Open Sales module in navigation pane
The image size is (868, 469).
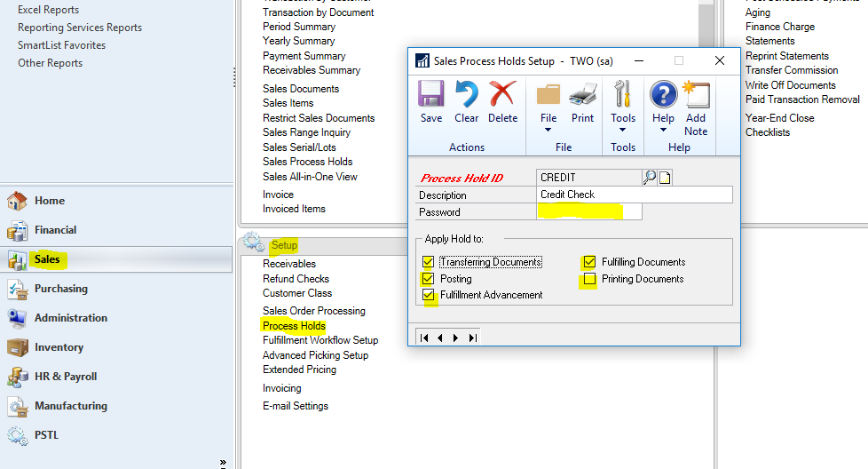coord(116,259)
